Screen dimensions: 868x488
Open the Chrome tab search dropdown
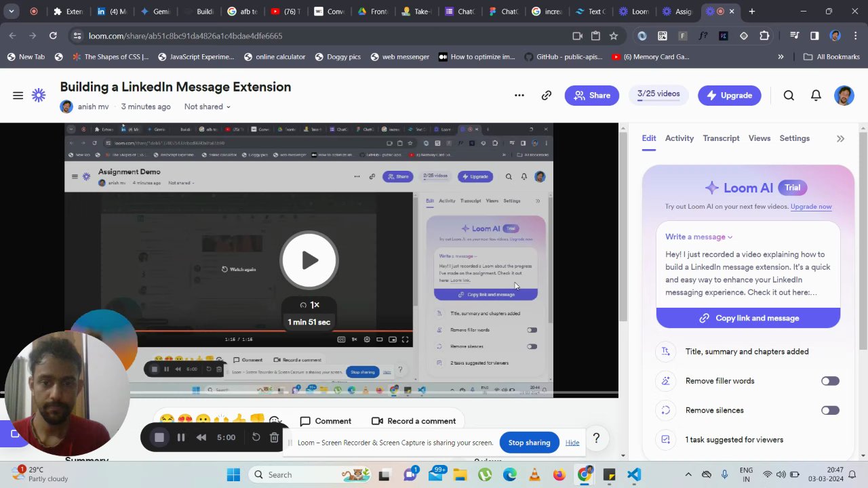tap(12, 12)
